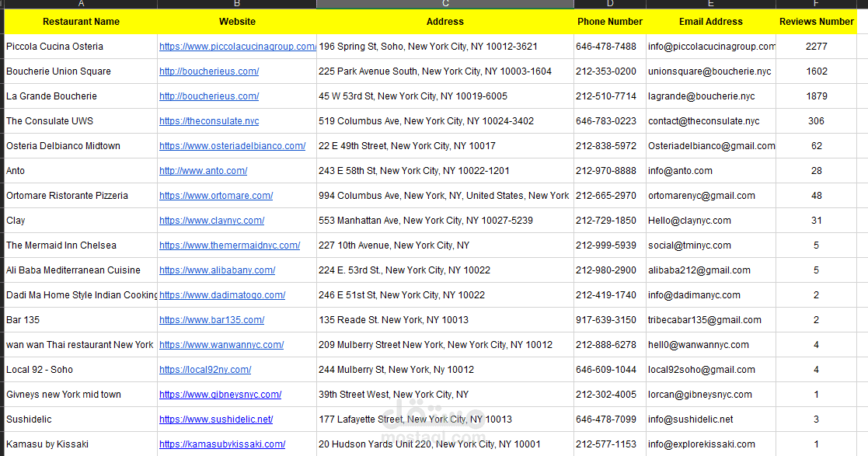The height and width of the screenshot is (456, 868).
Task: Visit the anto.com link
Action: pyautogui.click(x=203, y=171)
